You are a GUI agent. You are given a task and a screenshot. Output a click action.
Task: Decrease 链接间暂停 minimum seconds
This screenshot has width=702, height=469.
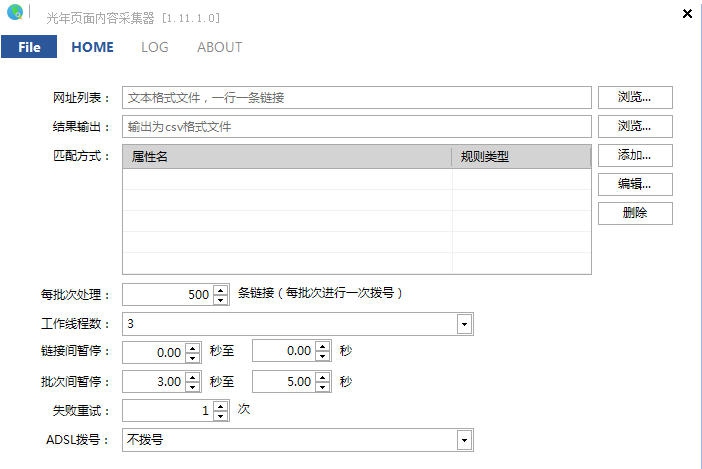193,358
